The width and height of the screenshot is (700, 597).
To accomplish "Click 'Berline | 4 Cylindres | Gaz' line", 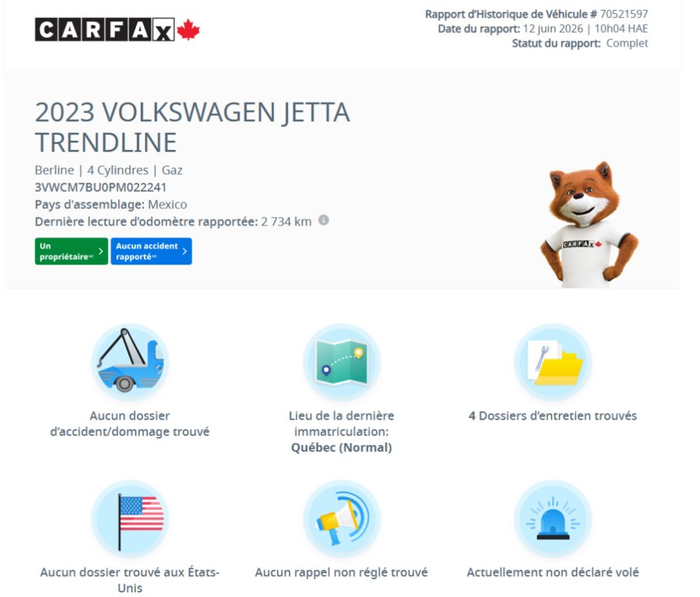I will coord(109,170).
